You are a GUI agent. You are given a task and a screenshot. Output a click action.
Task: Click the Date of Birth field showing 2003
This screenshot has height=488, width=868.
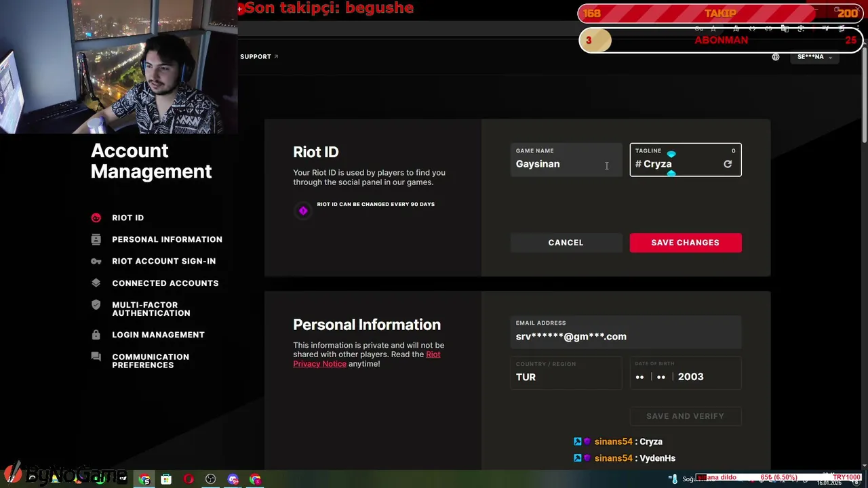686,373
